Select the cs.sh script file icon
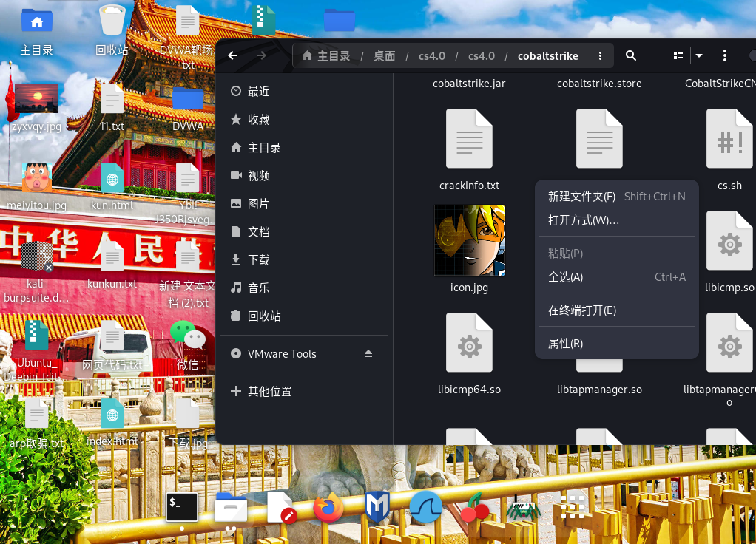756x544 pixels. tap(729, 139)
